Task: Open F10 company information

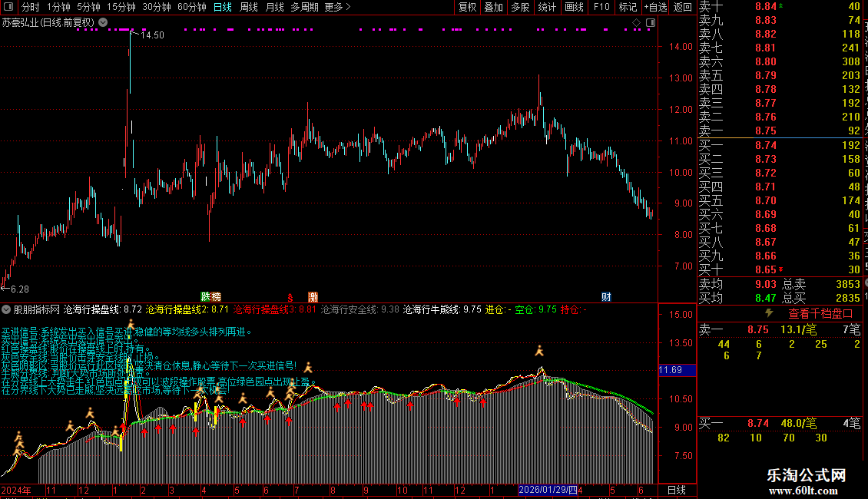Action: [x=601, y=7]
